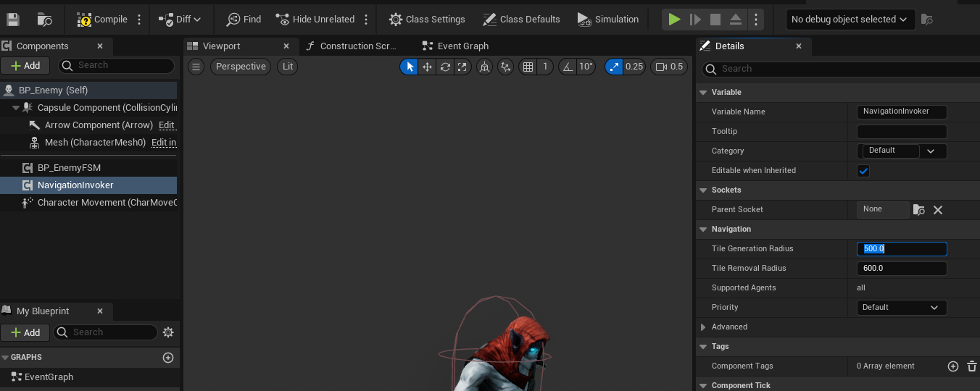Switch to the Construction Script tab

coord(358,46)
